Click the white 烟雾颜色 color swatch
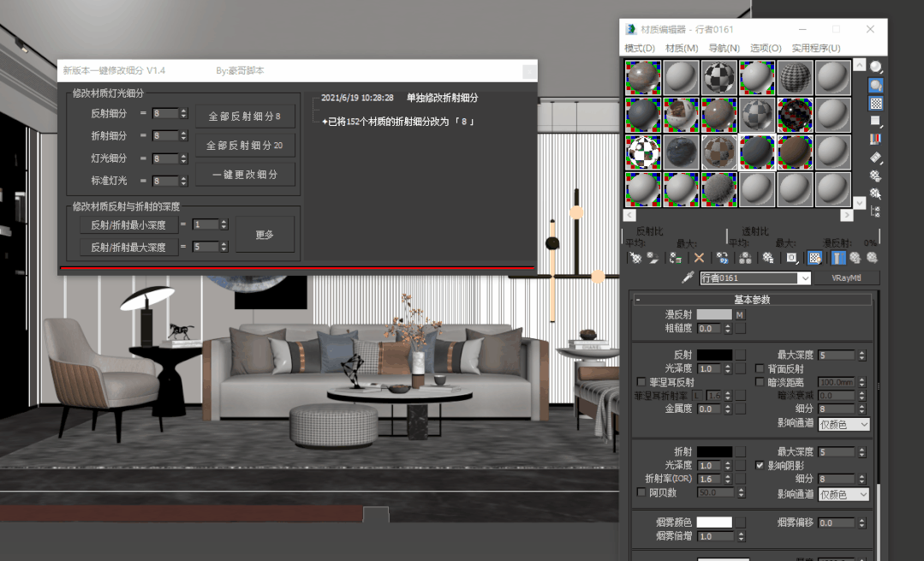Screen dimensions: 924x561 (x=713, y=522)
